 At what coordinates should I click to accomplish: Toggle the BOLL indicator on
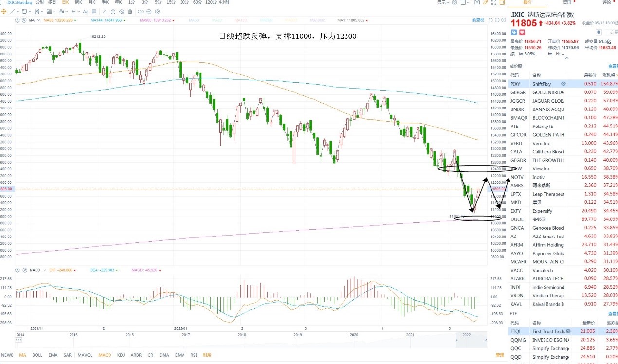click(37, 355)
